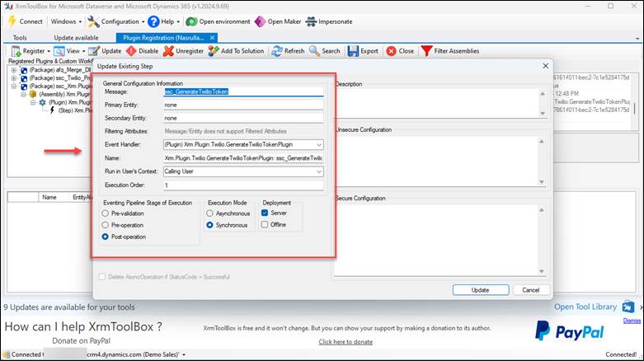The width and height of the screenshot is (644, 361).
Task: Click into the Execution Order field
Action: (243, 185)
